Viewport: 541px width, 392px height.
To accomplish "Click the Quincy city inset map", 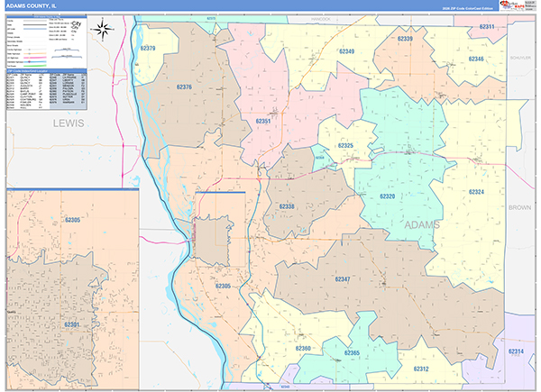I will 73,289.
